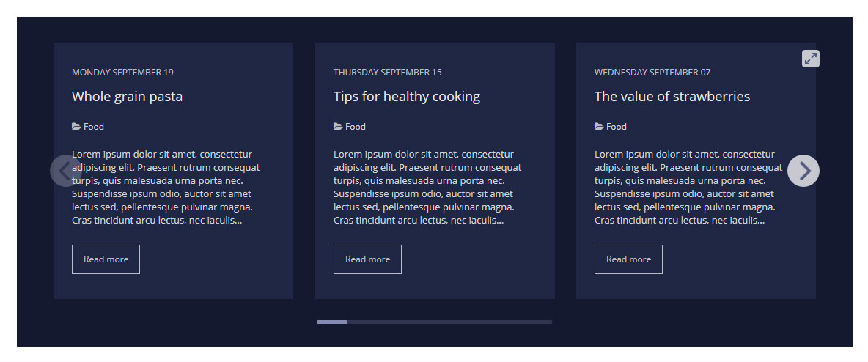Go to the previous carousel slide
This screenshot has height=362, width=868.
pyautogui.click(x=65, y=171)
